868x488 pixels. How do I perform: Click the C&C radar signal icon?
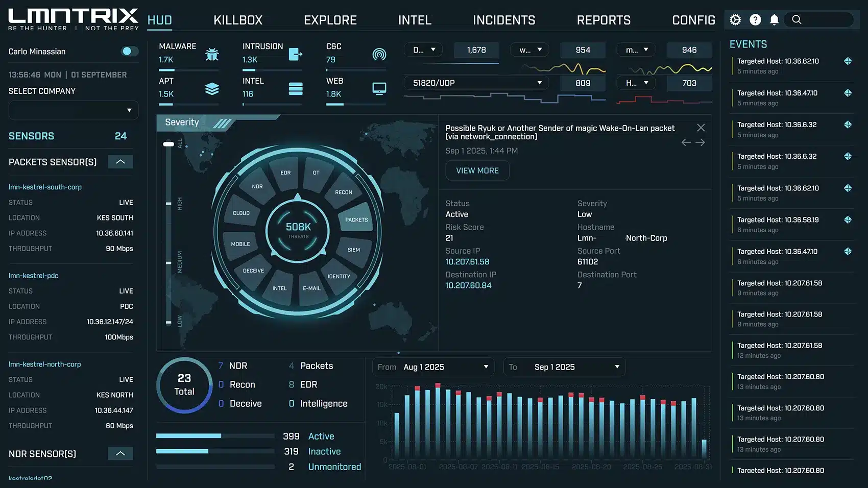[379, 54]
